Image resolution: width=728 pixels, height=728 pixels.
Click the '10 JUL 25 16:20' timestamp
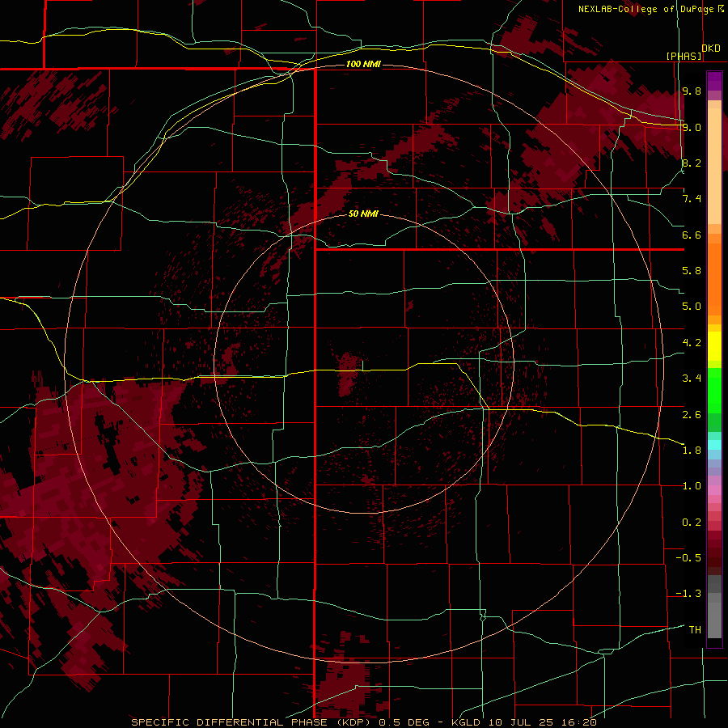(542, 722)
